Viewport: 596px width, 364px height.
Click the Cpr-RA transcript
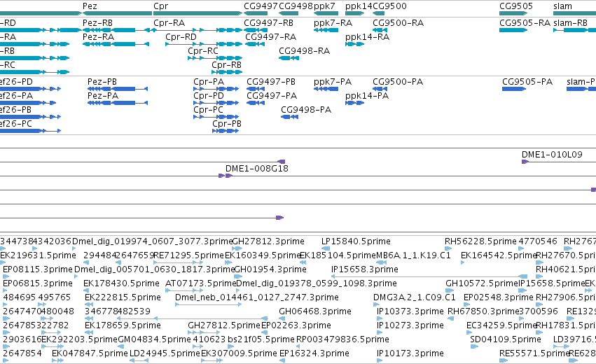click(x=197, y=30)
